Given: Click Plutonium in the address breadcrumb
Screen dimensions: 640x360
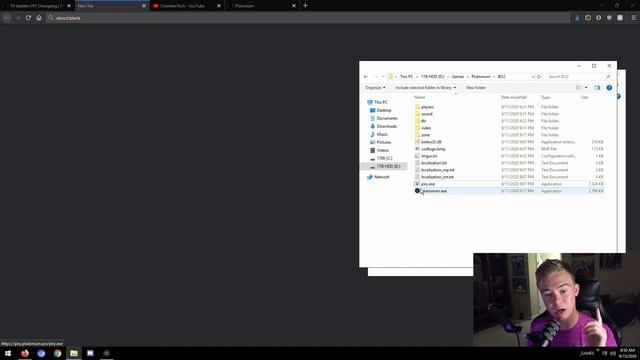Looking at the screenshot, I should [x=480, y=77].
